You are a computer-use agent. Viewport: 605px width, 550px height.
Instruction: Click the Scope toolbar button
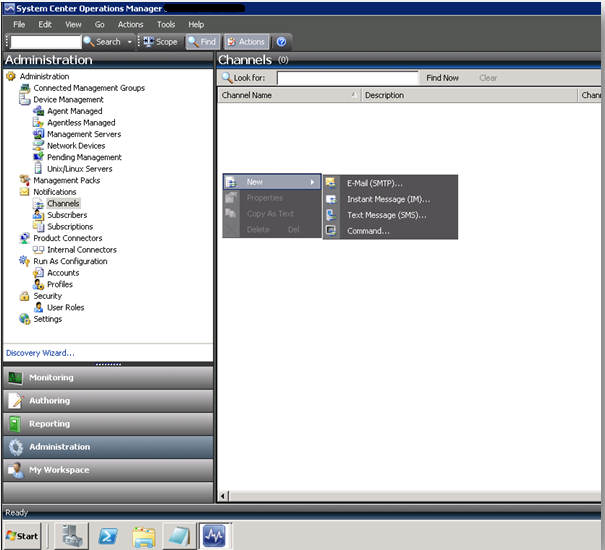click(161, 42)
